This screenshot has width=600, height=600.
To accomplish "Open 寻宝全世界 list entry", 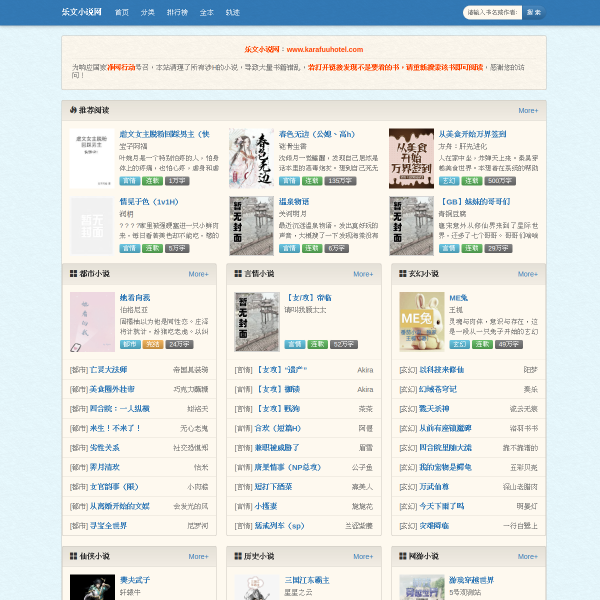I will (x=108, y=526).
